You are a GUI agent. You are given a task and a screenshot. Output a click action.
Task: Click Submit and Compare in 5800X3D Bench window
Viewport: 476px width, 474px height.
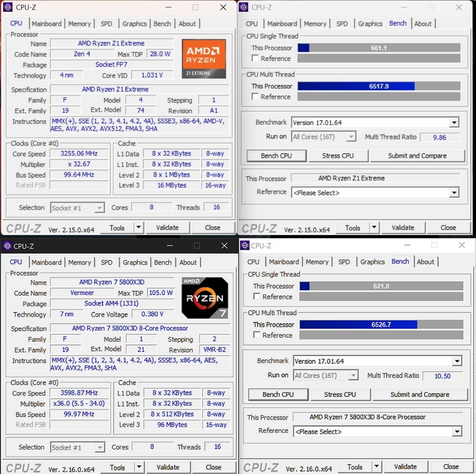pyautogui.click(x=420, y=394)
